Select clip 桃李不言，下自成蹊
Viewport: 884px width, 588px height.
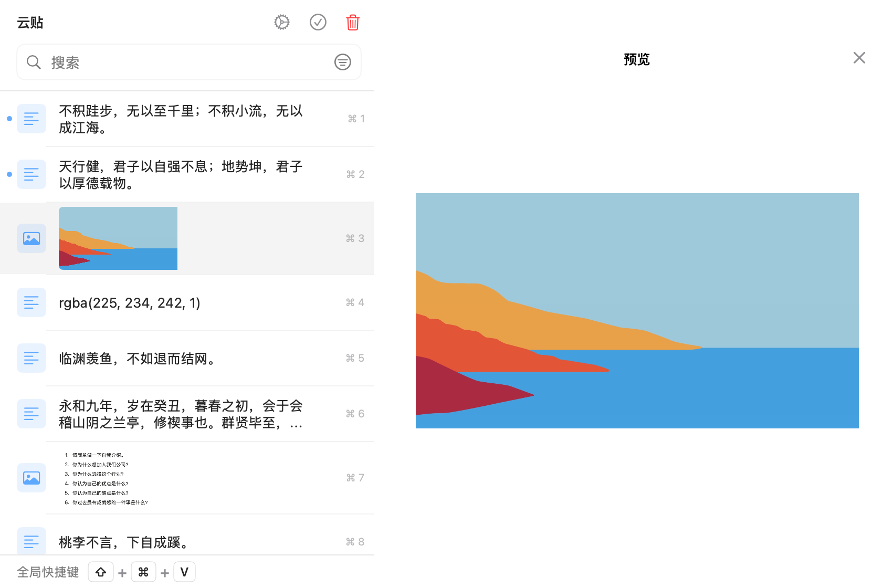point(187,535)
